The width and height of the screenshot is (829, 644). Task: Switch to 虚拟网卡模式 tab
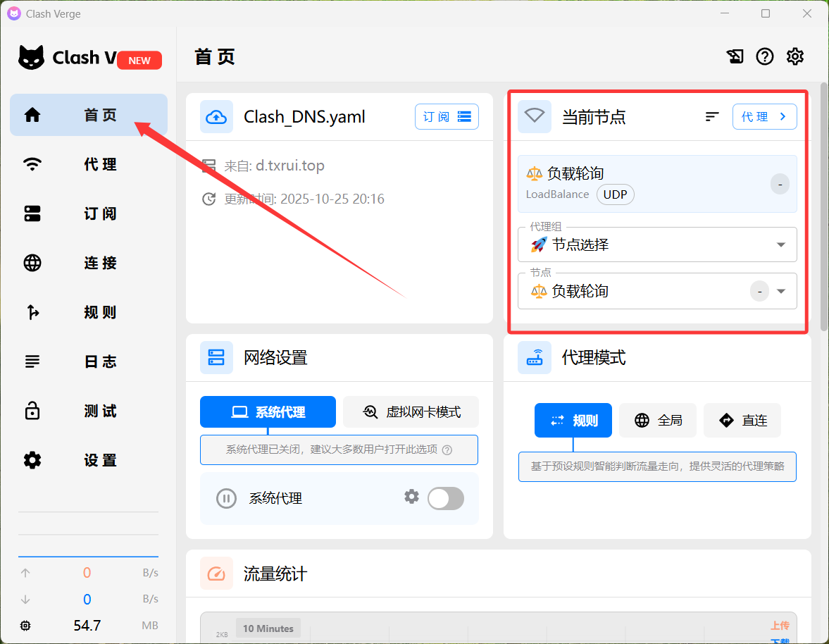tap(411, 412)
